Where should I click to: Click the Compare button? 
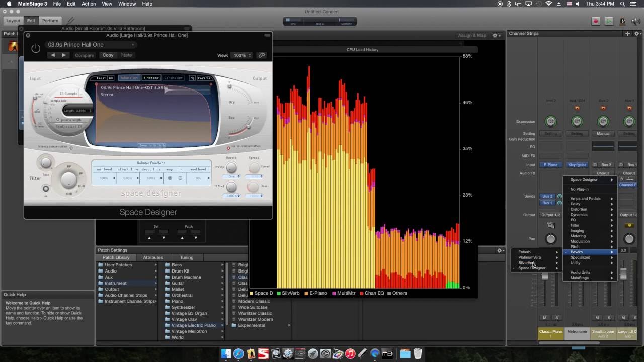(85, 55)
